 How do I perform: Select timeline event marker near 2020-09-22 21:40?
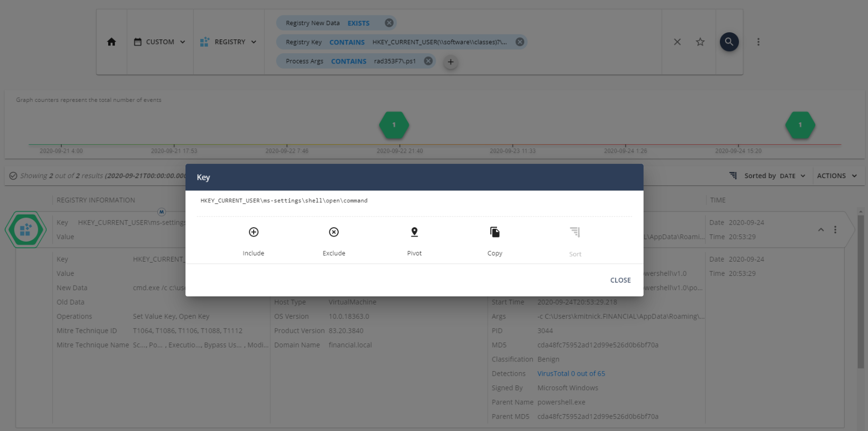tap(394, 125)
